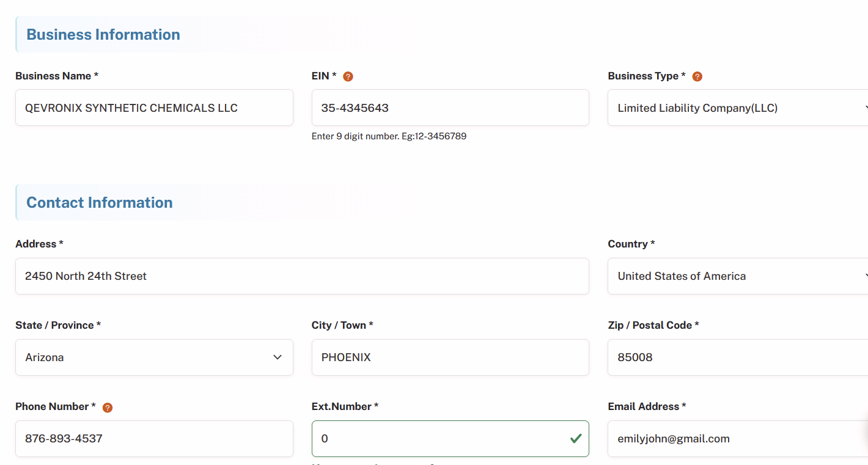Click the Phone Number label
868x465 pixels.
click(56, 406)
